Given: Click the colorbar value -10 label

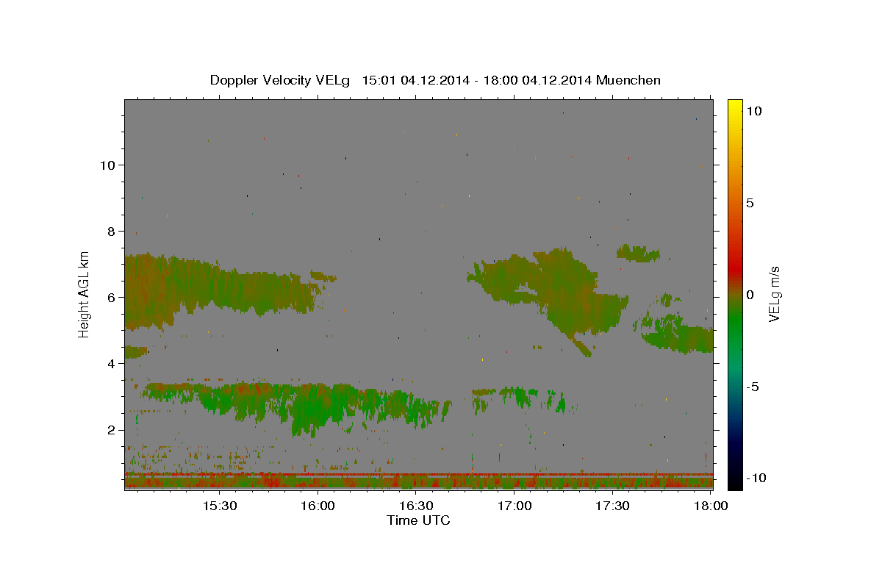Looking at the screenshot, I should (x=755, y=478).
